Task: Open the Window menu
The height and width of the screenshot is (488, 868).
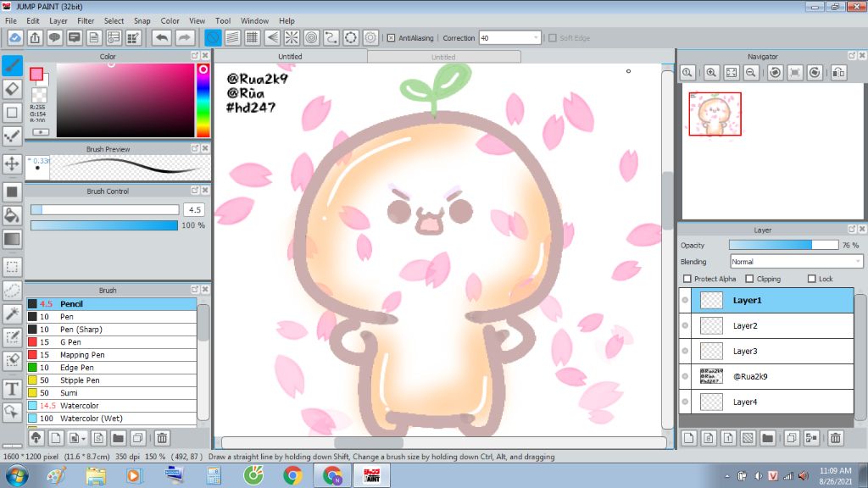Action: [x=254, y=20]
